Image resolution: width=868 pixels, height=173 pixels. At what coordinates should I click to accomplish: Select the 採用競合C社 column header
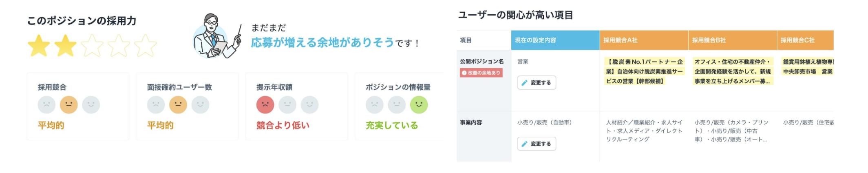click(805, 40)
